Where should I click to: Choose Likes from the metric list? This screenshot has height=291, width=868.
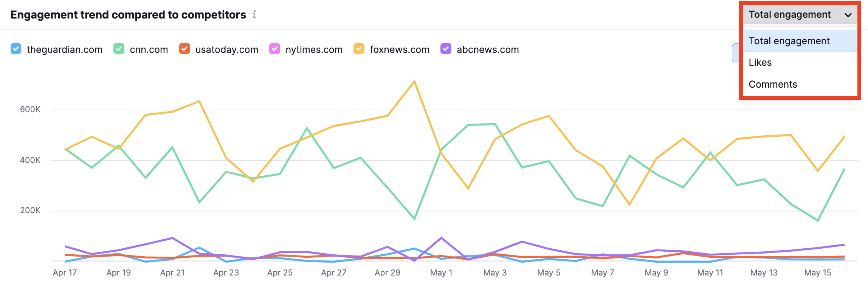click(760, 62)
